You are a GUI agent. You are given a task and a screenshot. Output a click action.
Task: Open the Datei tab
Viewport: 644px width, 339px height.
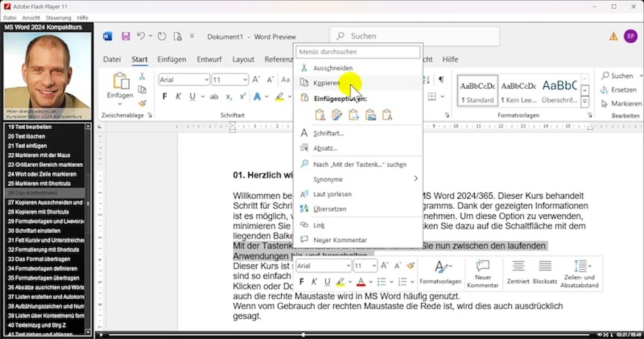click(x=112, y=60)
